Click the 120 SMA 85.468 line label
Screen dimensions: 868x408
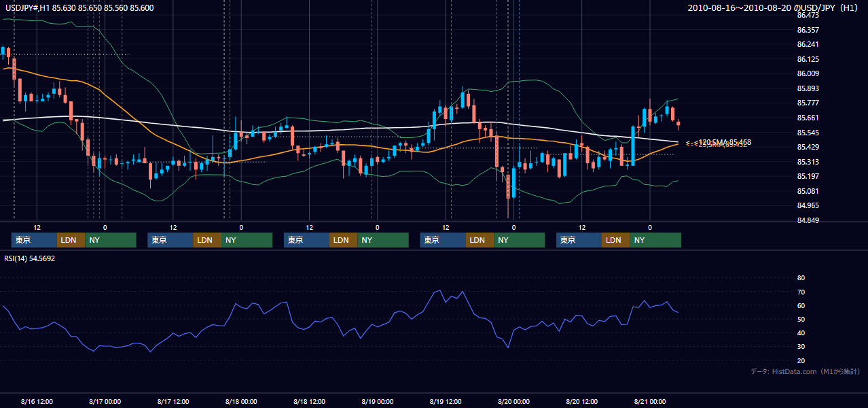pos(719,141)
